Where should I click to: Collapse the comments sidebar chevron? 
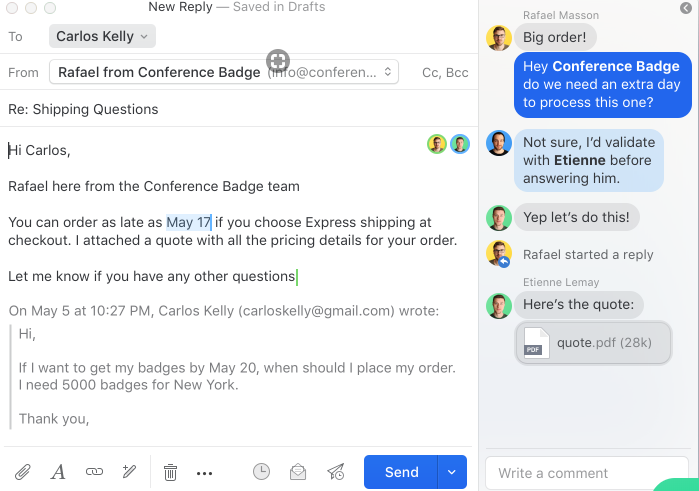click(x=685, y=9)
